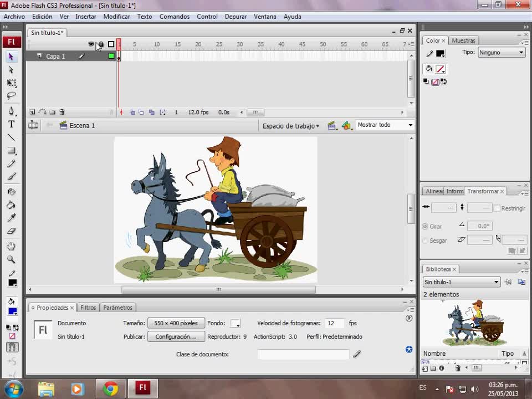Switch to the Muestras tab

click(463, 40)
